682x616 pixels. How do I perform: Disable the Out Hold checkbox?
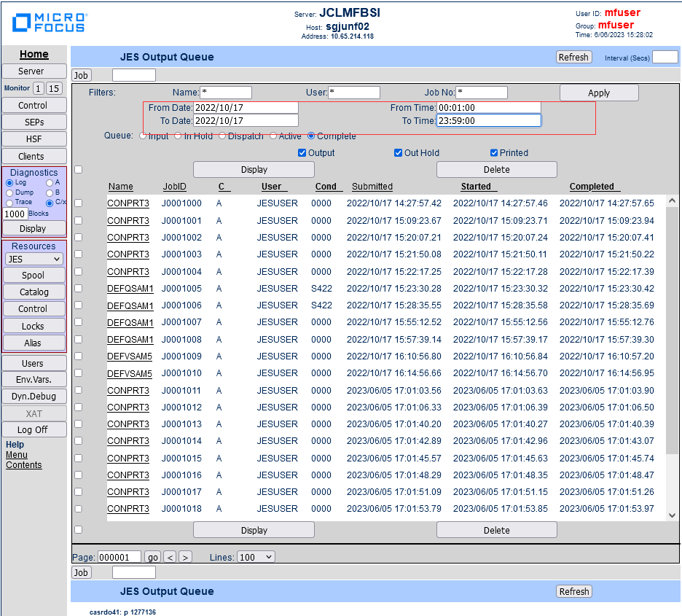click(398, 153)
